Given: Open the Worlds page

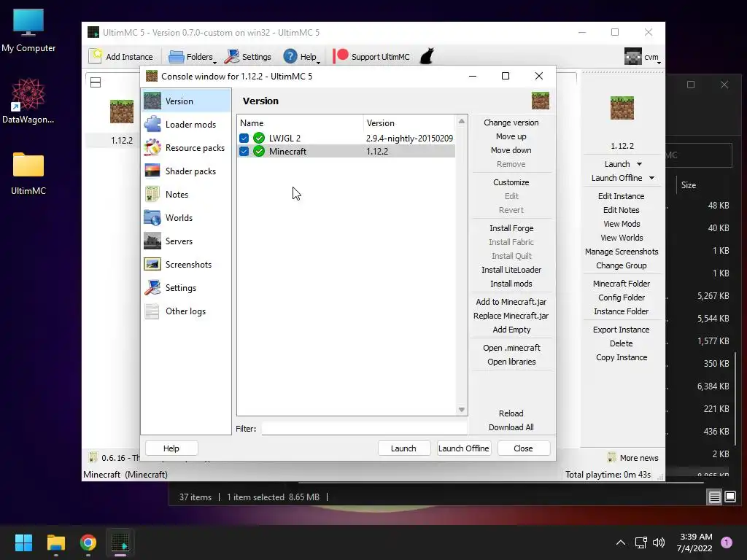Looking at the screenshot, I should (186, 217).
